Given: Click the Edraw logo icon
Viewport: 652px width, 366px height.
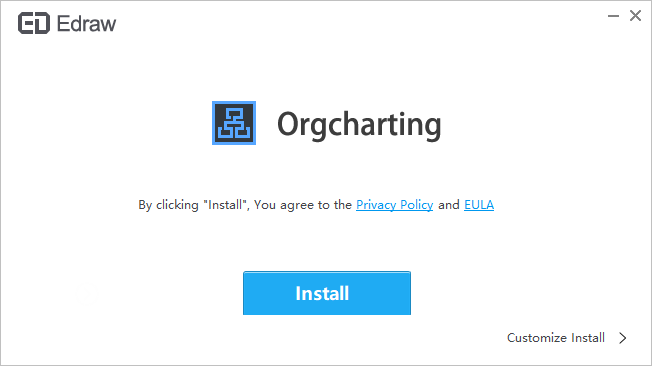Looking at the screenshot, I should (x=34, y=23).
